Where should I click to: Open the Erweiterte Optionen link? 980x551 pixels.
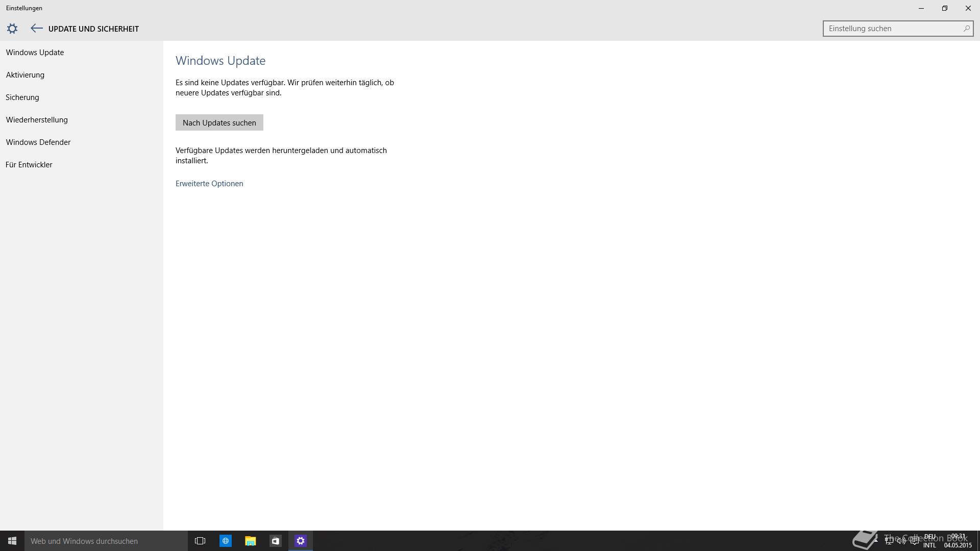tap(209, 184)
